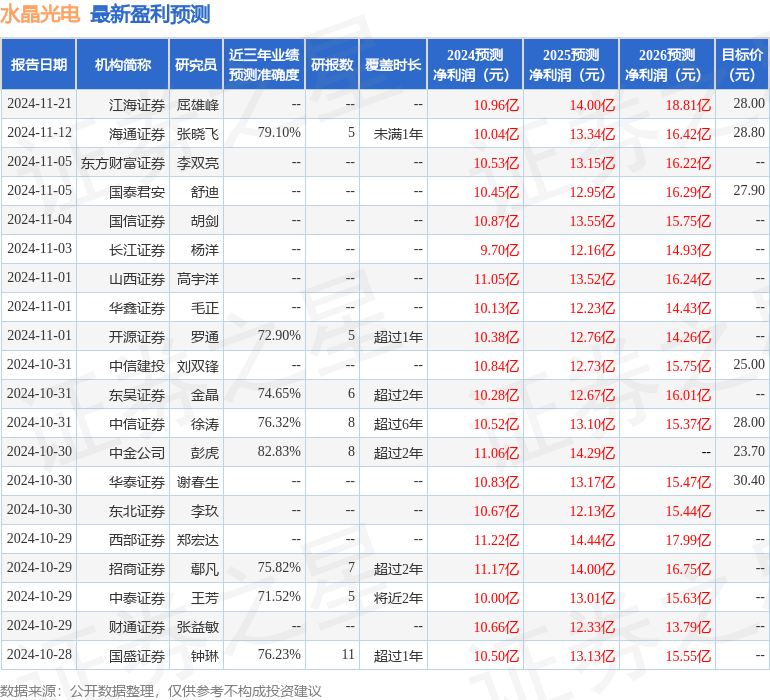Click target price 30.40
This screenshot has height=700, width=770.
(x=749, y=480)
